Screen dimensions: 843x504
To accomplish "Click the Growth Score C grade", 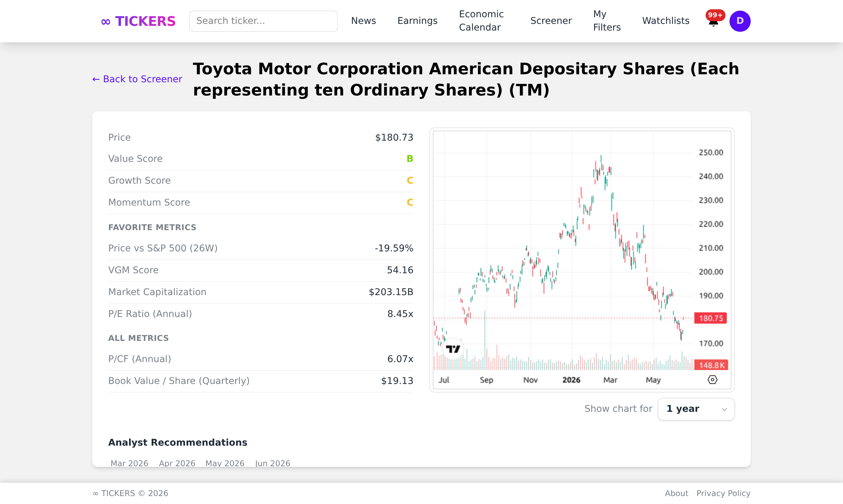I will pos(410,181).
